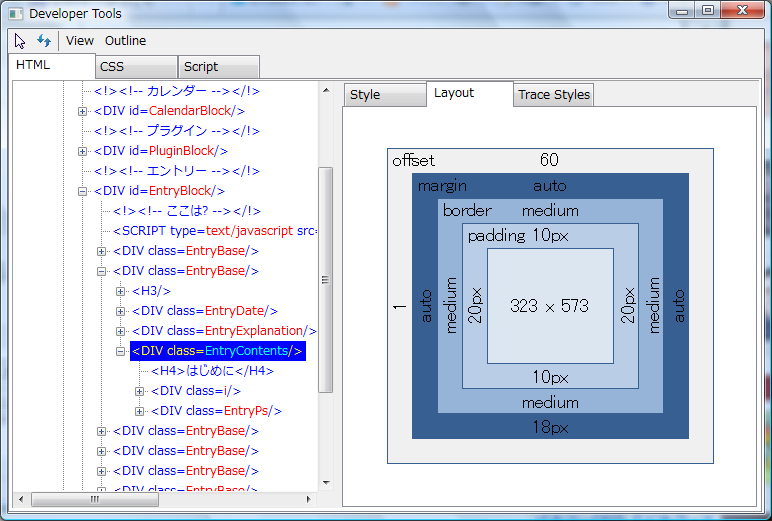Select the ここは? comment node

pos(187,211)
